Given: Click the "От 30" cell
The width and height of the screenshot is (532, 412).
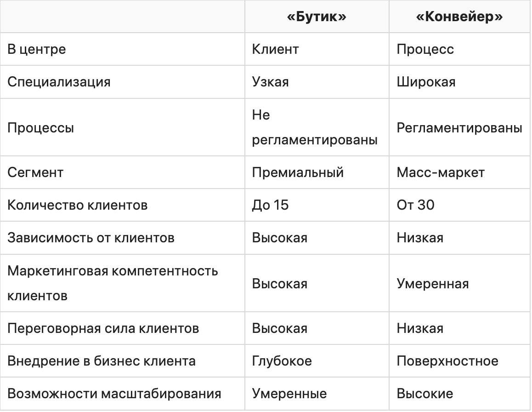Looking at the screenshot, I should (415, 205).
